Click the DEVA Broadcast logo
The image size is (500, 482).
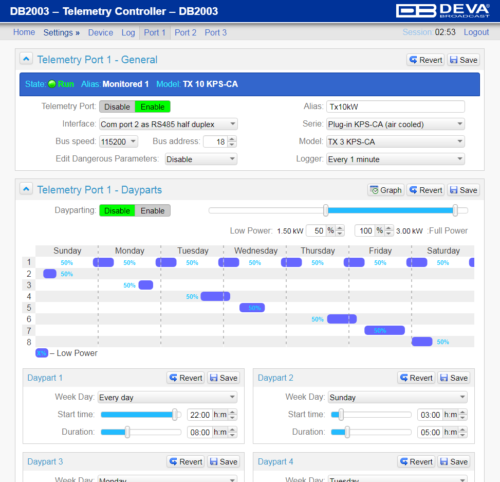443,11
